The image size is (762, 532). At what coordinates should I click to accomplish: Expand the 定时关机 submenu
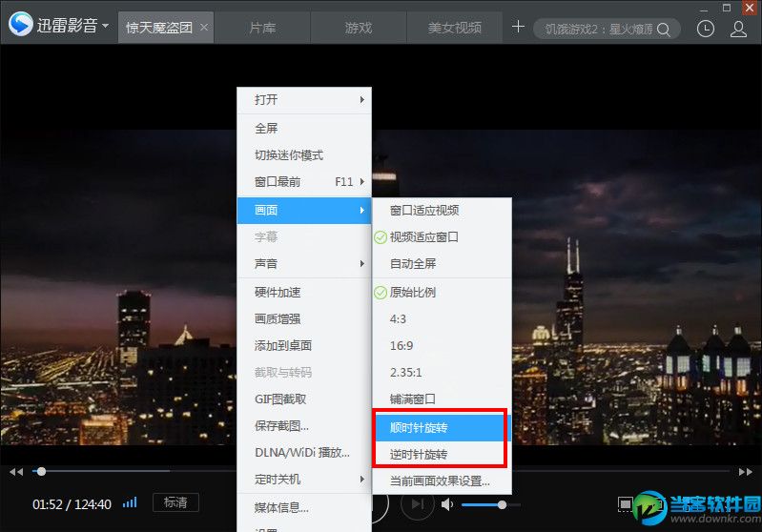tap(304, 479)
